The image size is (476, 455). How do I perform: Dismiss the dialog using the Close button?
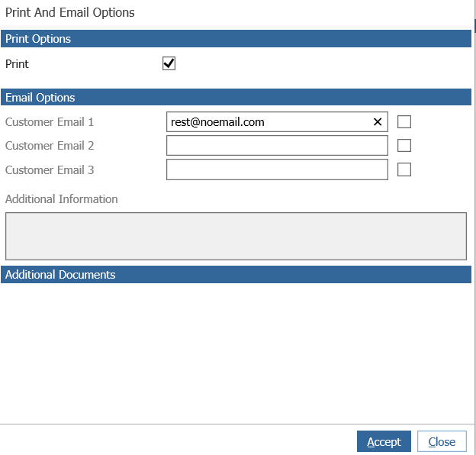pyautogui.click(x=442, y=441)
